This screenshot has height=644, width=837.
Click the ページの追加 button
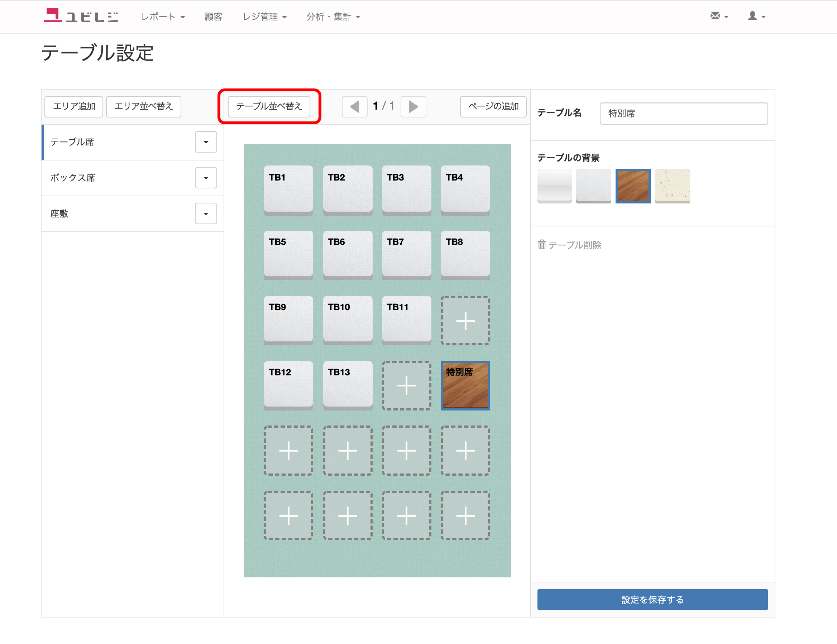[493, 106]
